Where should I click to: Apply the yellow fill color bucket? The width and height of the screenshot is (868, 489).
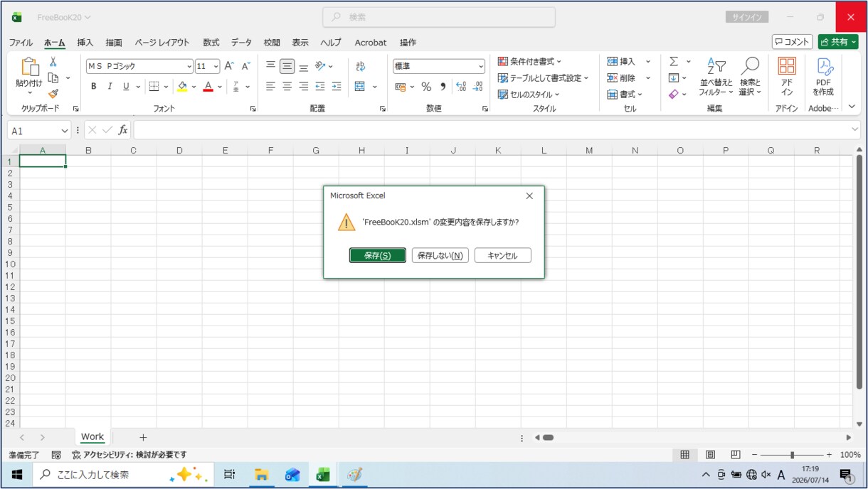[183, 87]
